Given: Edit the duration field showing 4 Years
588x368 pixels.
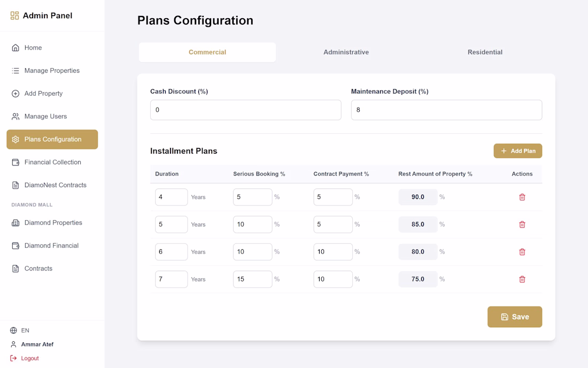Looking at the screenshot, I should point(172,197).
